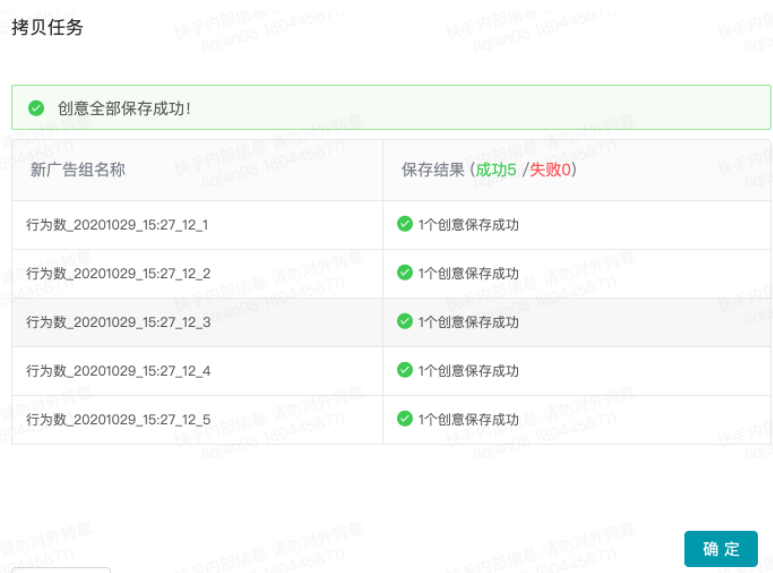This screenshot has height=573, width=773.
Task: Click the red 失败0 count
Action: [550, 170]
